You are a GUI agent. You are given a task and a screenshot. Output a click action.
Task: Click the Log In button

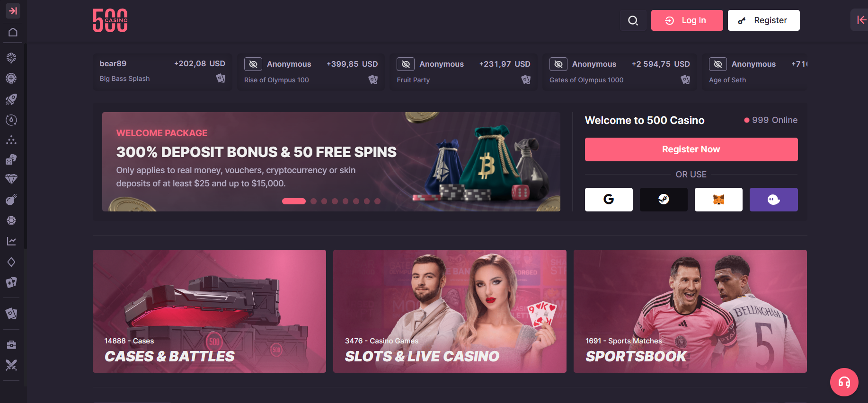pyautogui.click(x=687, y=20)
